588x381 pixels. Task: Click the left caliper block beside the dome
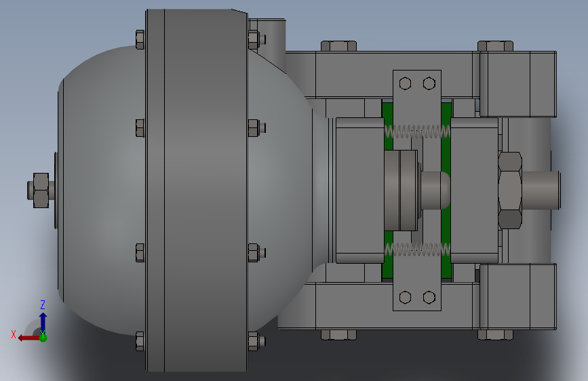[359, 190]
